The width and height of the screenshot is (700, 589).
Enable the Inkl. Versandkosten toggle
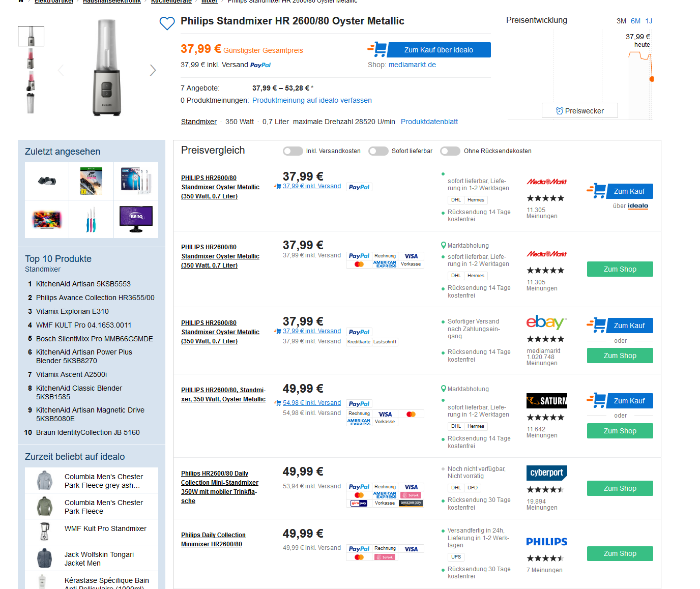point(293,151)
